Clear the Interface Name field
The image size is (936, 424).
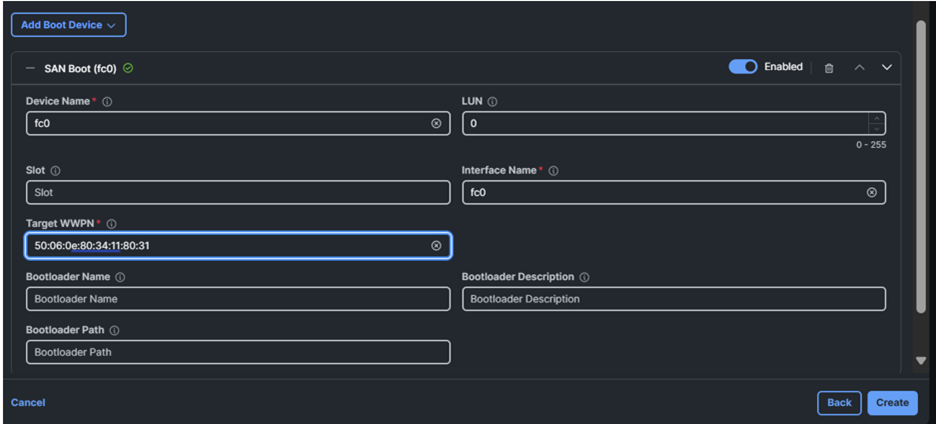click(x=871, y=192)
